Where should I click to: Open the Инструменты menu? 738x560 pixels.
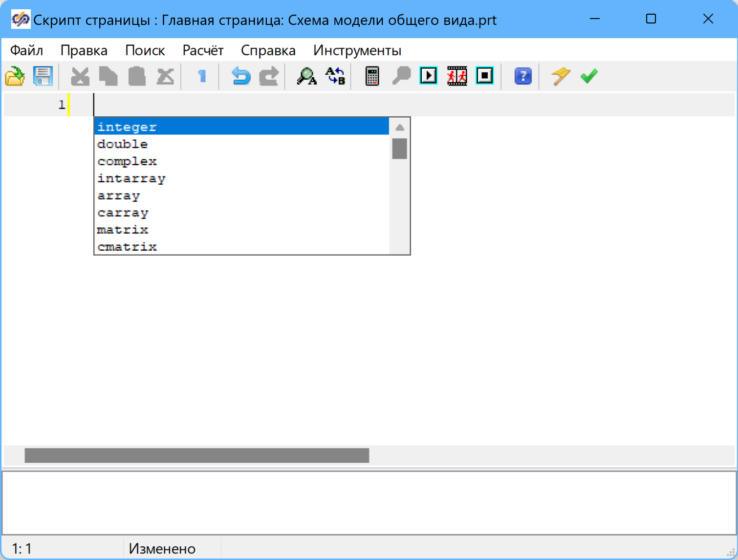point(357,50)
